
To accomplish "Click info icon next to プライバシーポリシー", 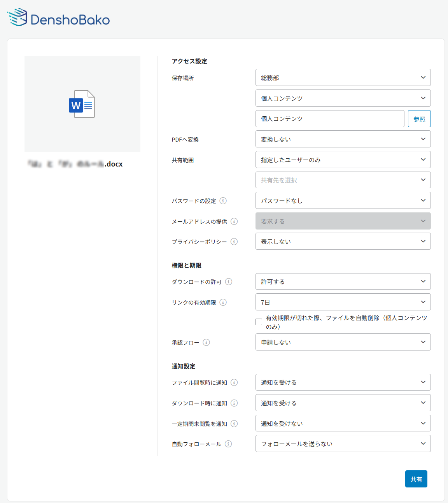I will [x=234, y=242].
